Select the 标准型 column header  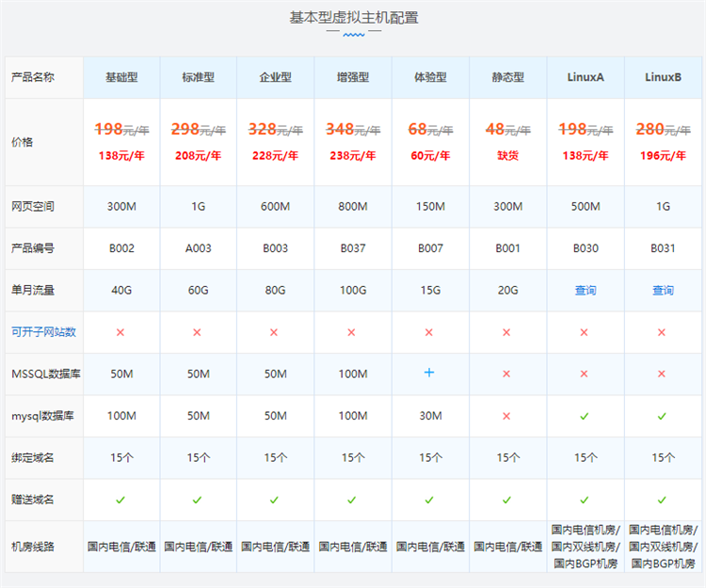pyautogui.click(x=198, y=77)
